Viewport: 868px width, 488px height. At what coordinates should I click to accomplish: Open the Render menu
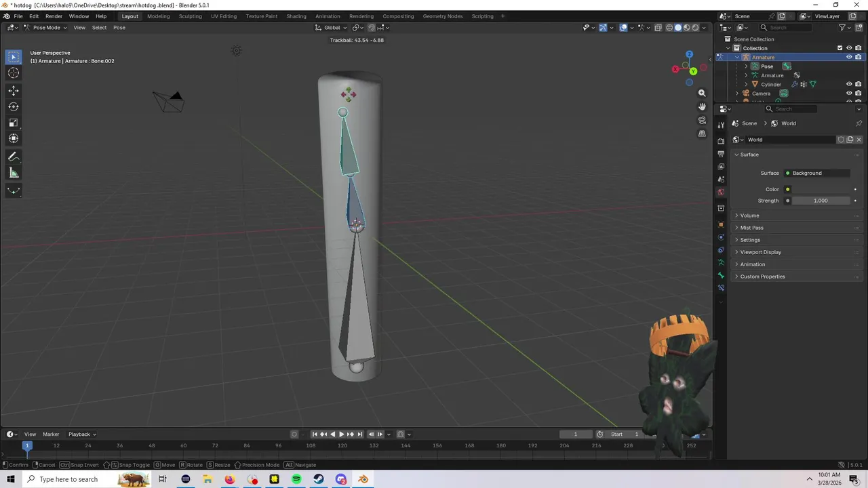click(x=54, y=16)
